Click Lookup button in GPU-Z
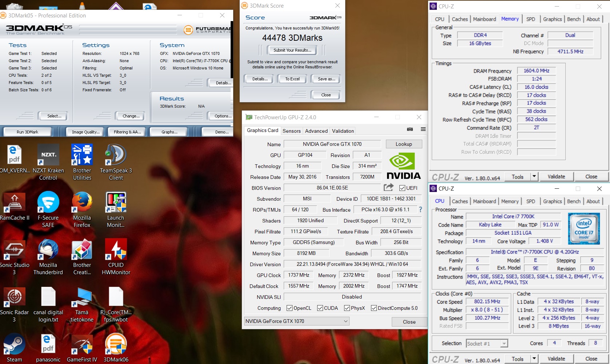This screenshot has width=610, height=364. [x=404, y=144]
